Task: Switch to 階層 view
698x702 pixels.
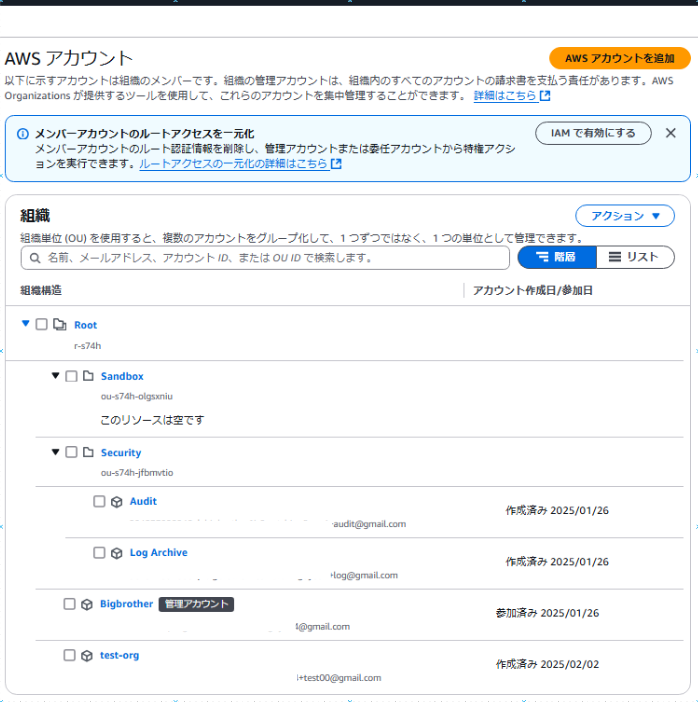Action: click(557, 257)
